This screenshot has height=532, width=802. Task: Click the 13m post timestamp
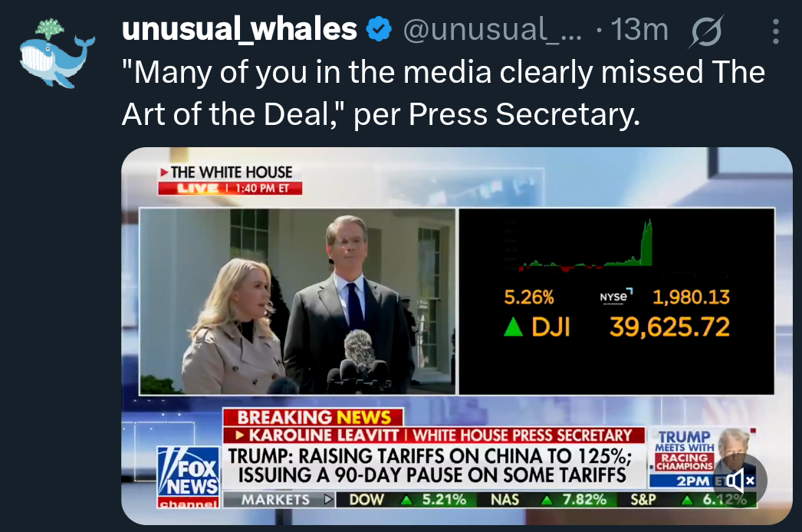[639, 29]
